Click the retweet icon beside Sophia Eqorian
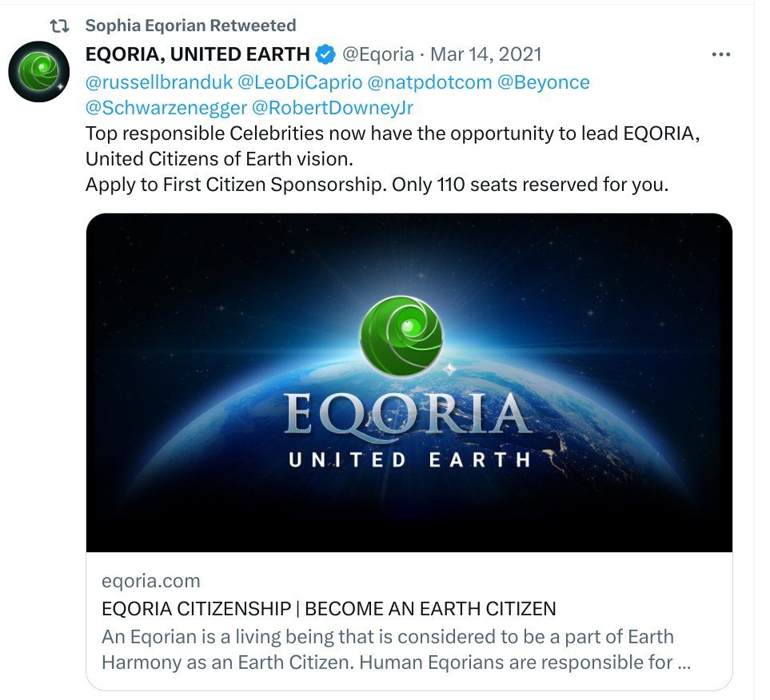 coord(60,26)
